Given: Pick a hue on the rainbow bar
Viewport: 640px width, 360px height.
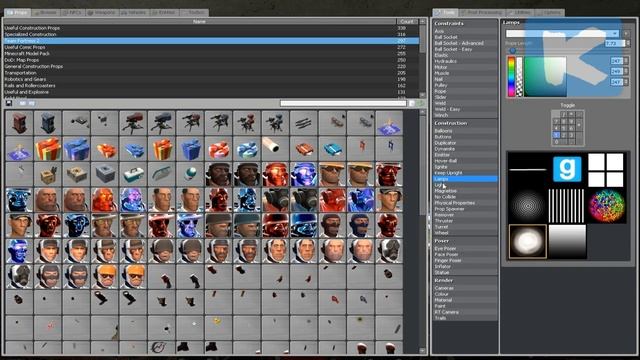Looking at the screenshot, I should click(x=511, y=76).
